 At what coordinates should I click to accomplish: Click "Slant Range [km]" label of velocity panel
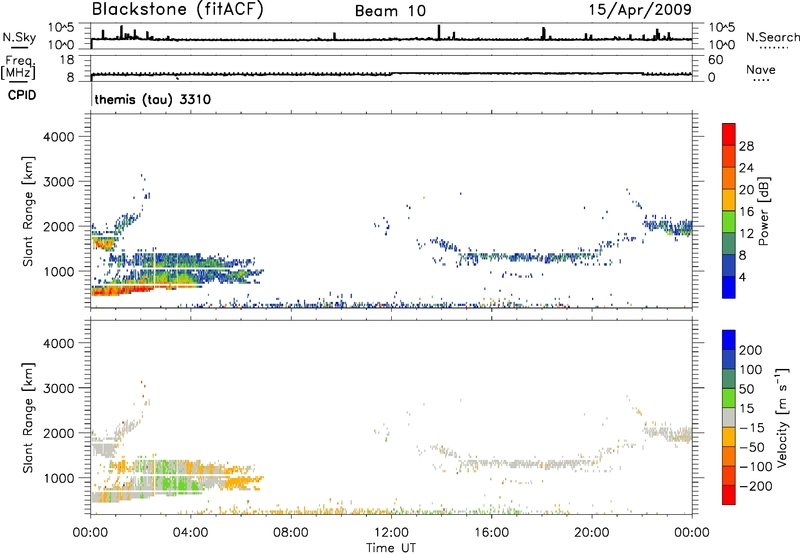tap(28, 417)
